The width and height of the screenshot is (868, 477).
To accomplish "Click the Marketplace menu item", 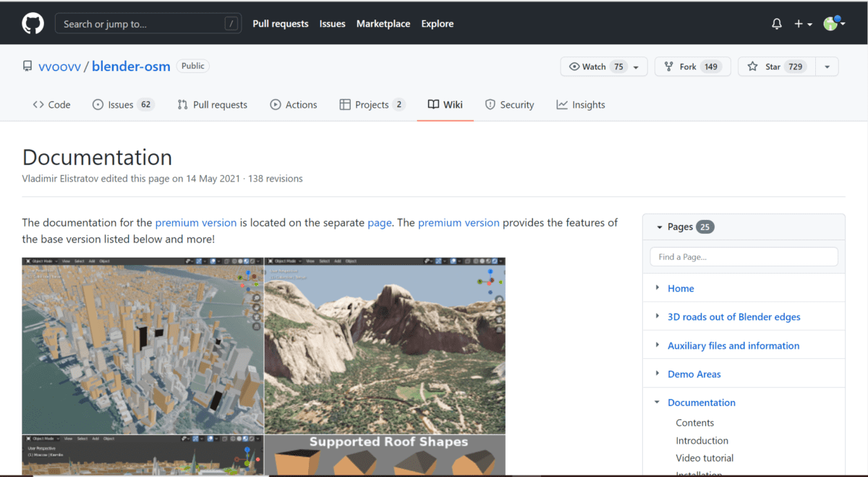I will 383,24.
